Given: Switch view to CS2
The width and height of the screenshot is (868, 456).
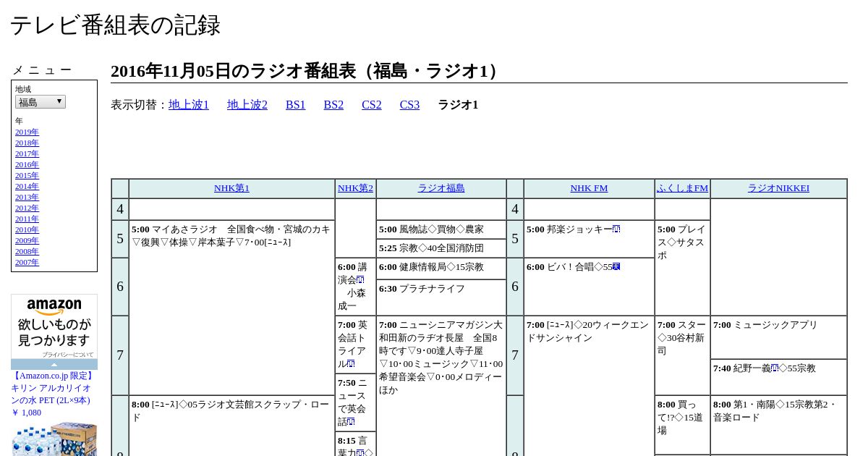Looking at the screenshot, I should 372,105.
